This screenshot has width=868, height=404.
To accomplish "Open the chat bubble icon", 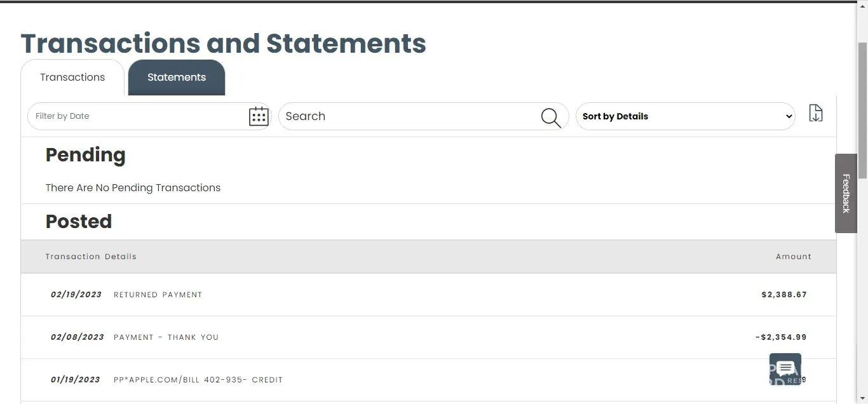I will (x=785, y=369).
